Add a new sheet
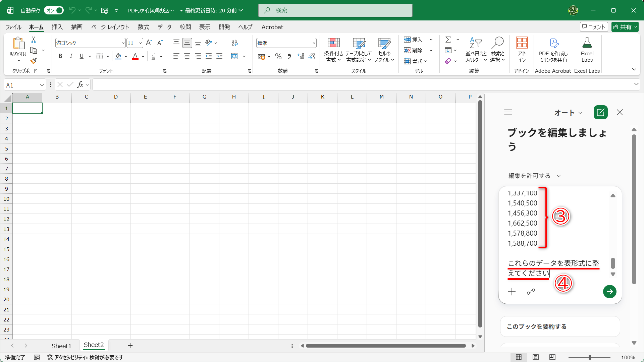The height and width of the screenshot is (362, 644). (130, 346)
